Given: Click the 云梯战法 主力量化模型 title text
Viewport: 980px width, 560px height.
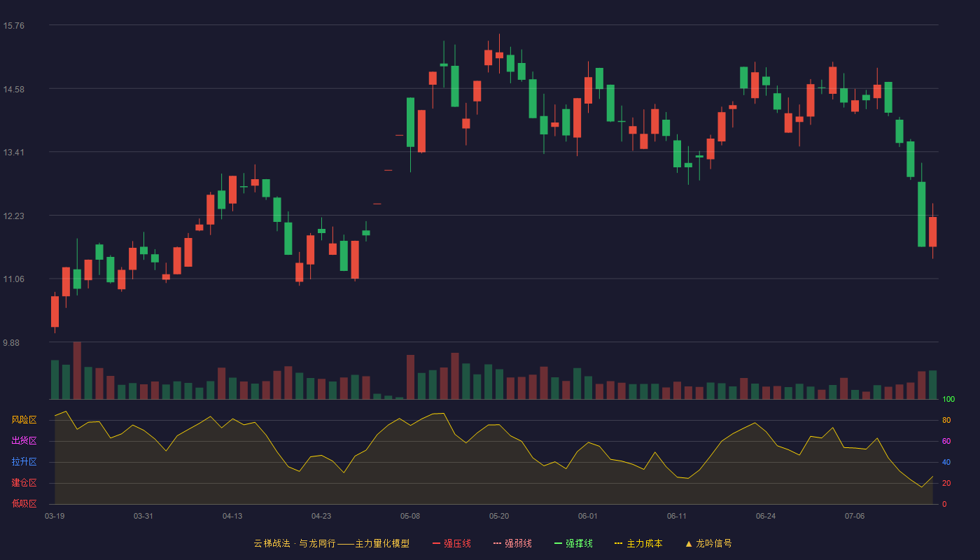Looking at the screenshot, I should pos(331,543).
